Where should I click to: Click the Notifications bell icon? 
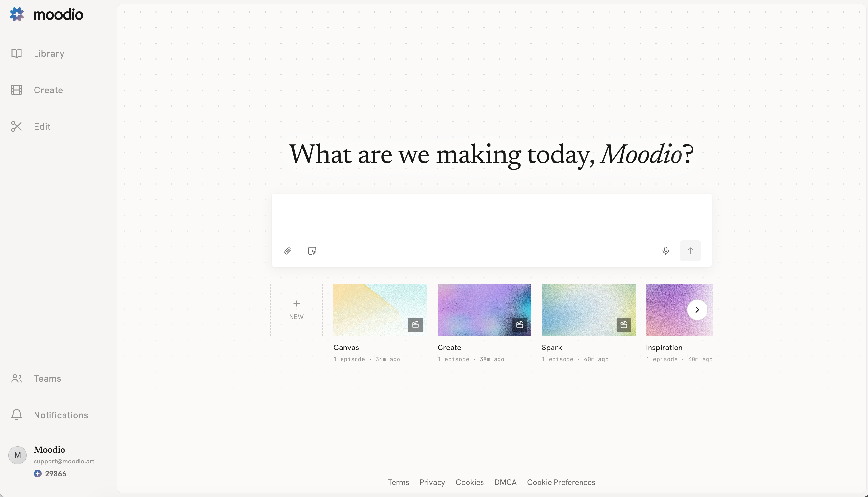click(16, 415)
